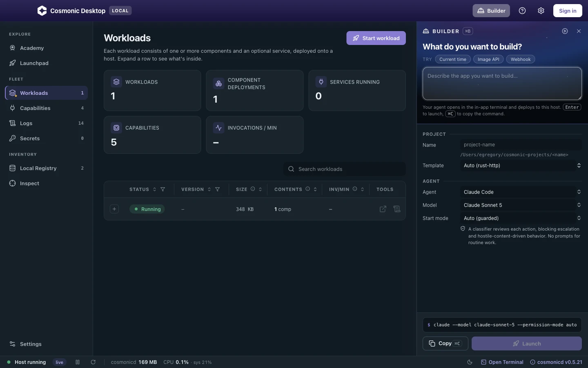Click the CPU 0.1% status entry
The image size is (588, 368).
[x=176, y=362]
